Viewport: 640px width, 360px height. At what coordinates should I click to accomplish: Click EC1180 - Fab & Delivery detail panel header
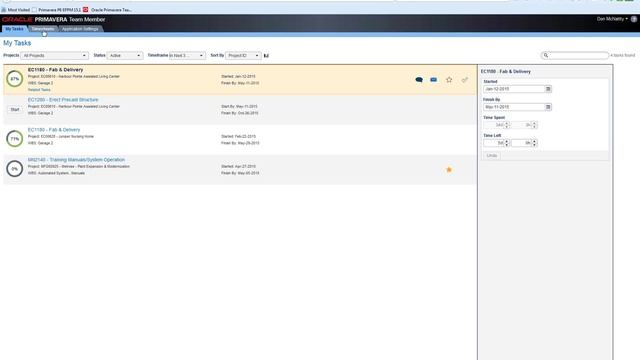pos(506,71)
